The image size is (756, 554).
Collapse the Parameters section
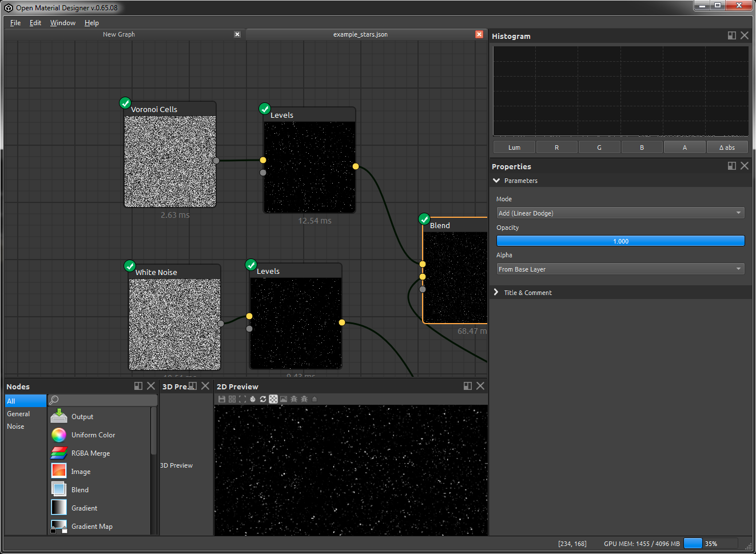pos(496,181)
